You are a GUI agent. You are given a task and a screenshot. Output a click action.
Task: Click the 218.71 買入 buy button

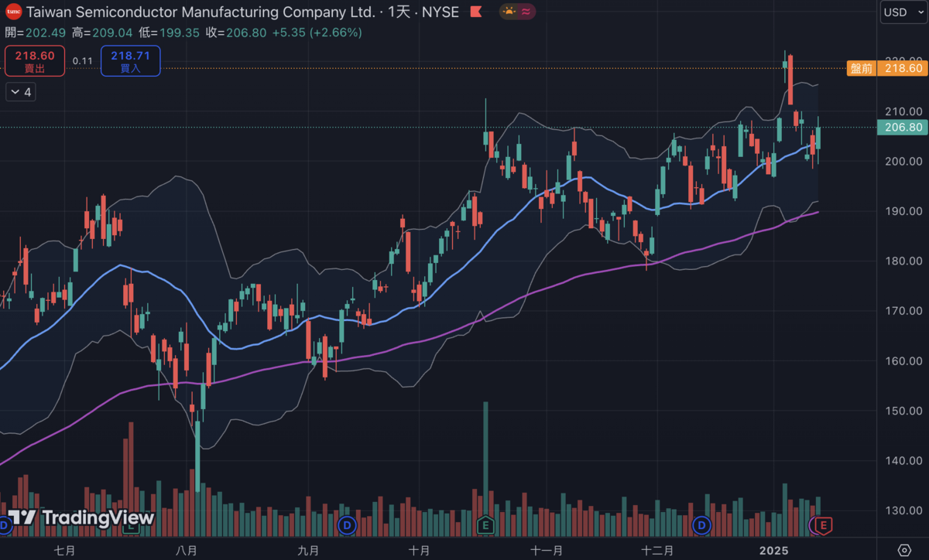pos(130,60)
